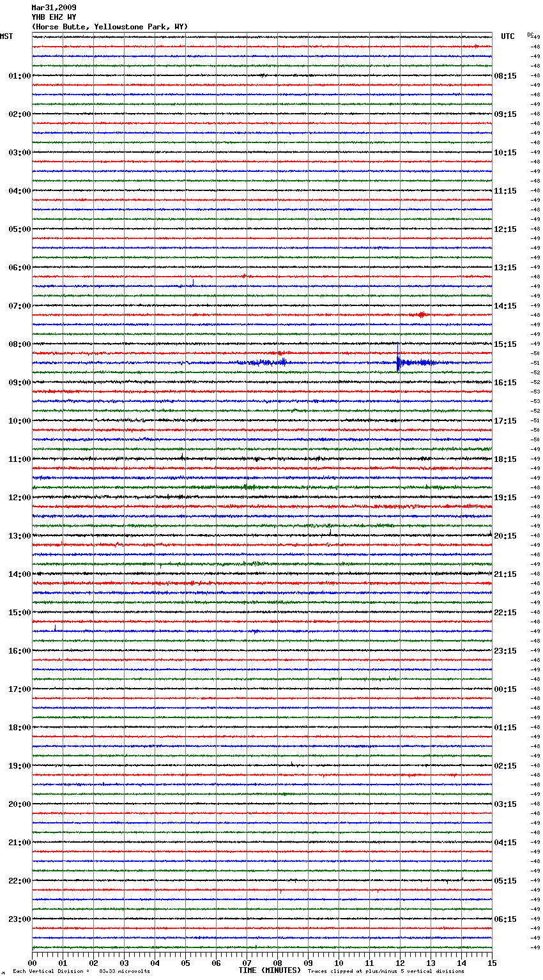The height and width of the screenshot is (980, 543).
Task: Click the traces clipped footnote text
Action: point(386,971)
